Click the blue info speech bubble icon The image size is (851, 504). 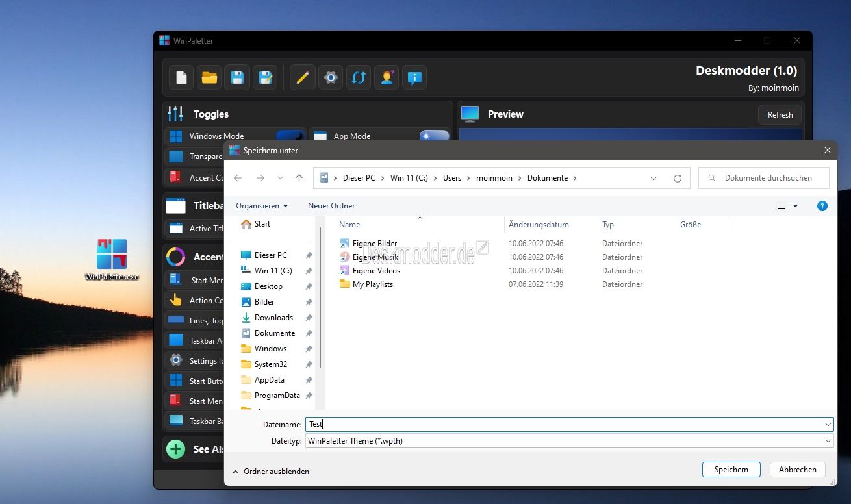point(414,78)
